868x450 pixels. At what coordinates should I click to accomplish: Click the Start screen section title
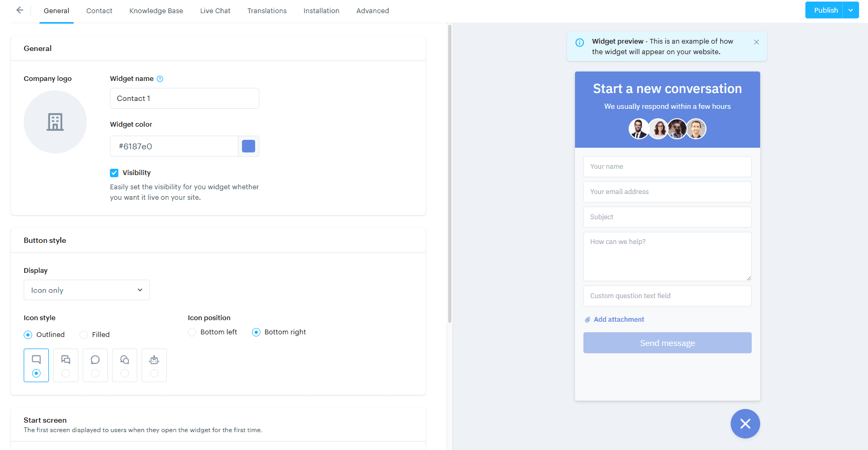[x=45, y=420]
